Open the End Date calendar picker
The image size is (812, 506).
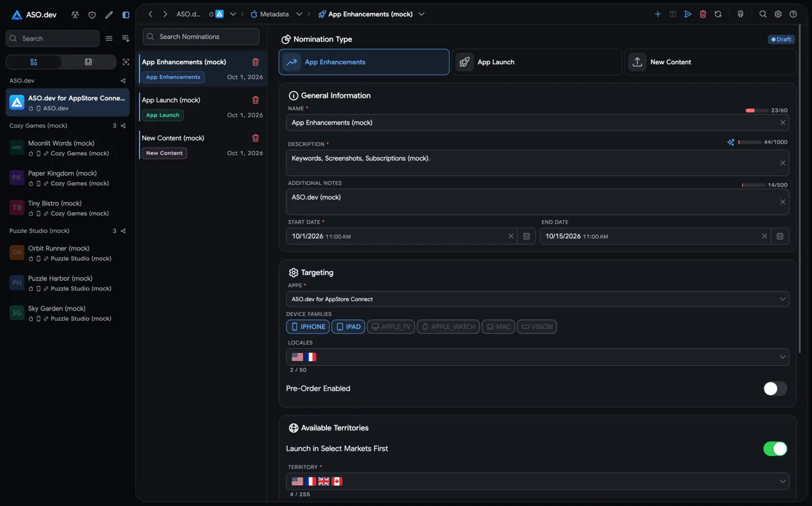tap(780, 236)
